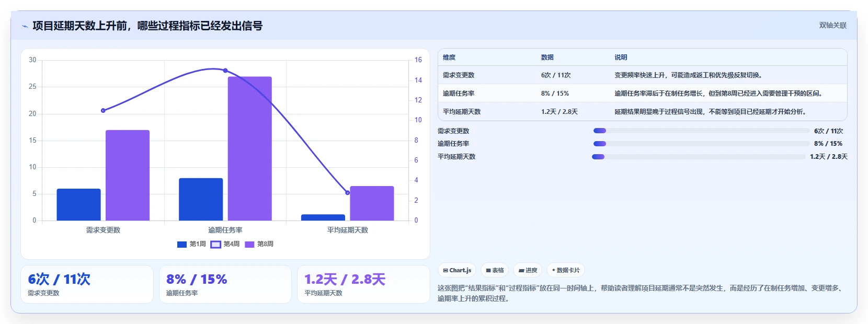Click the line point above 需求变更数
Viewport: 868px width, 324px height.
(103, 110)
